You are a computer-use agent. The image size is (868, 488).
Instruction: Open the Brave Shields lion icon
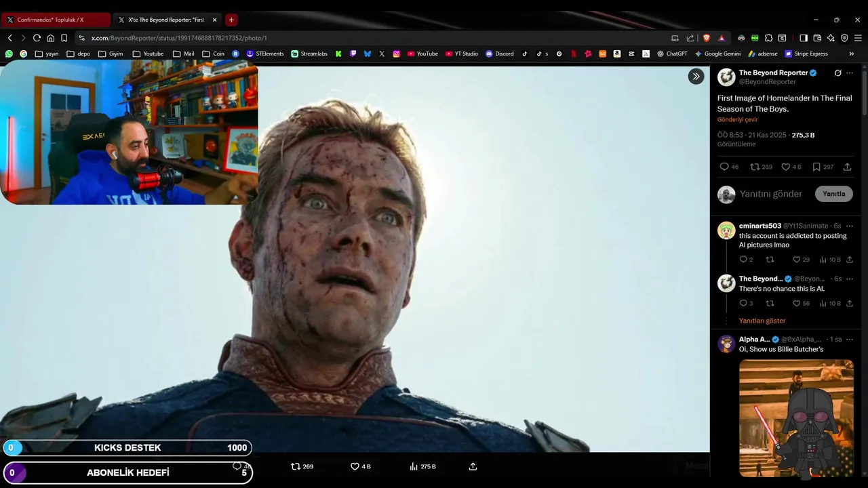[707, 38]
